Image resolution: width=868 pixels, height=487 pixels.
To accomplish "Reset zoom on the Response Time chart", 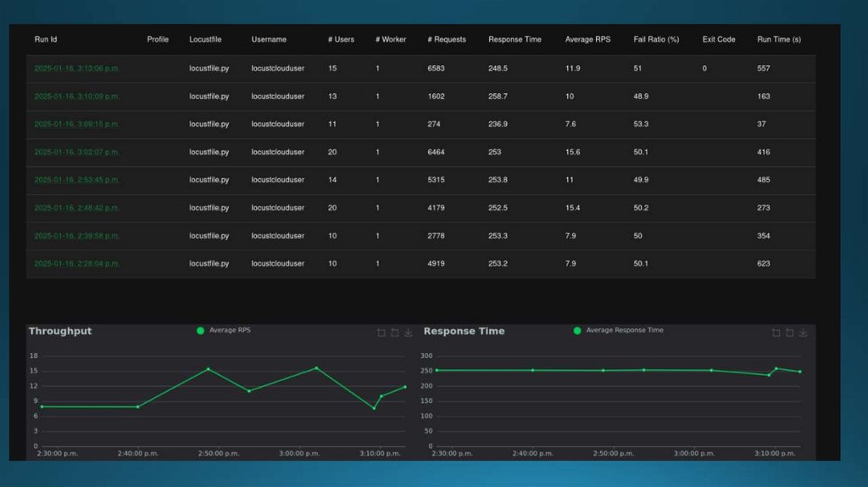I will 790,333.
